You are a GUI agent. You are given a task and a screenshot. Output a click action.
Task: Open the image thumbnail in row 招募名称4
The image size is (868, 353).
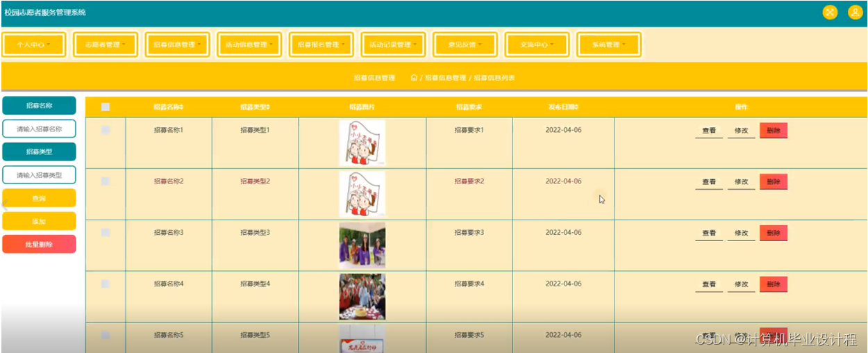click(x=362, y=297)
